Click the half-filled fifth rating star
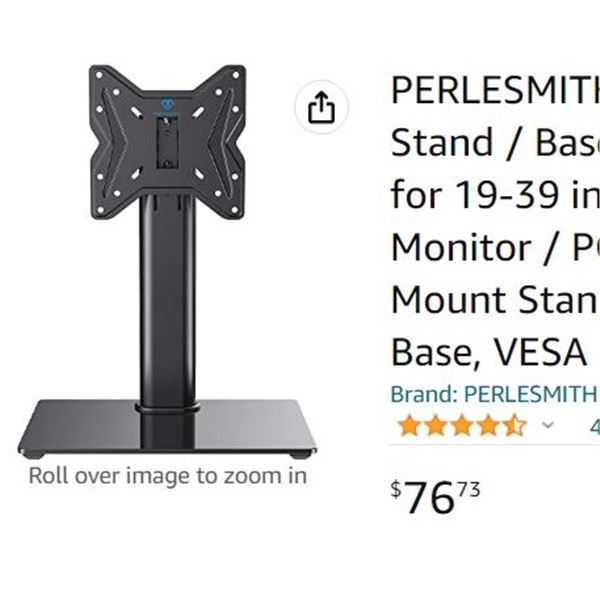 point(514,425)
